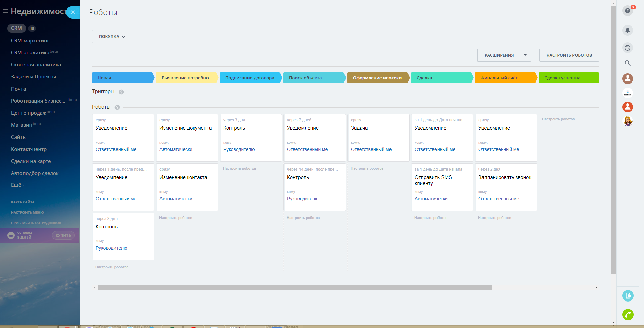Click Настроить роботов under Новая column
The image size is (644, 328).
[x=112, y=267]
